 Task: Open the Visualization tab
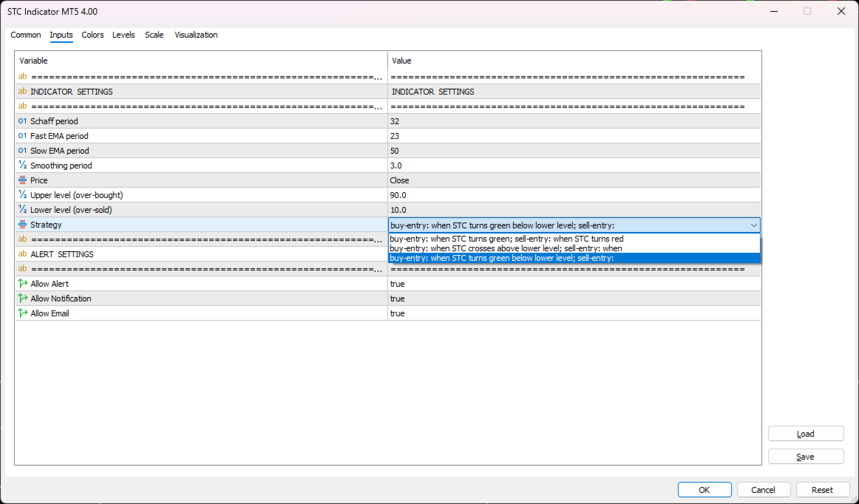tap(196, 35)
